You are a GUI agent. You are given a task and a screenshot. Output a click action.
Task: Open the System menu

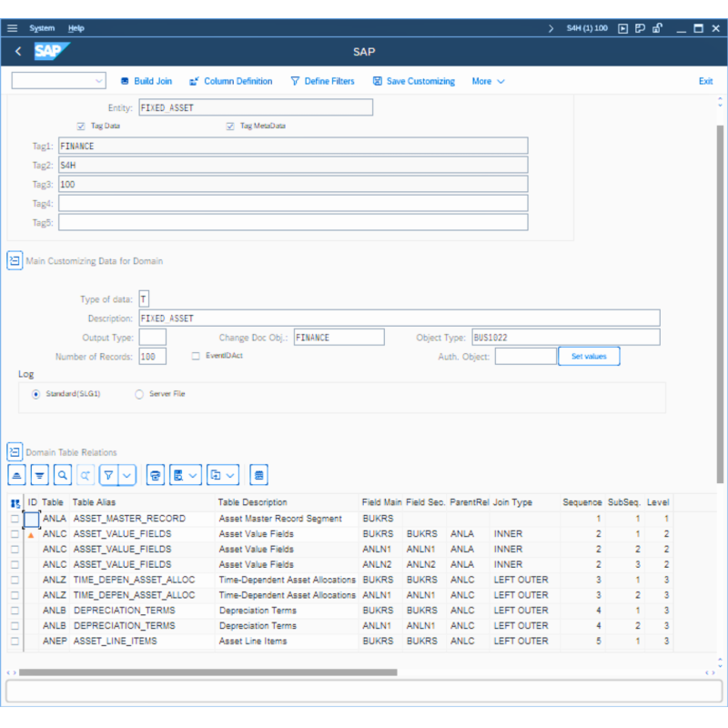[42, 28]
